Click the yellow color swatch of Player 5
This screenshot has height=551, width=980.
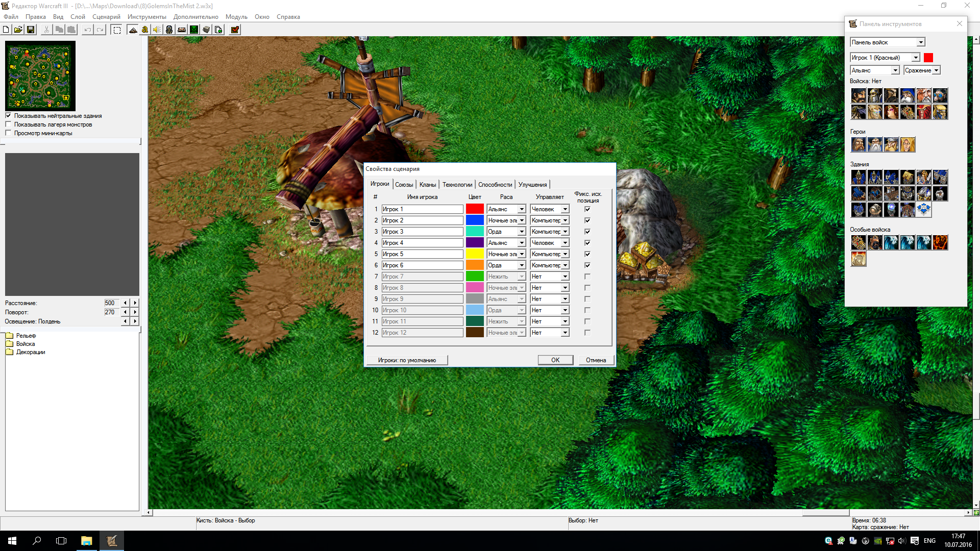(x=475, y=254)
